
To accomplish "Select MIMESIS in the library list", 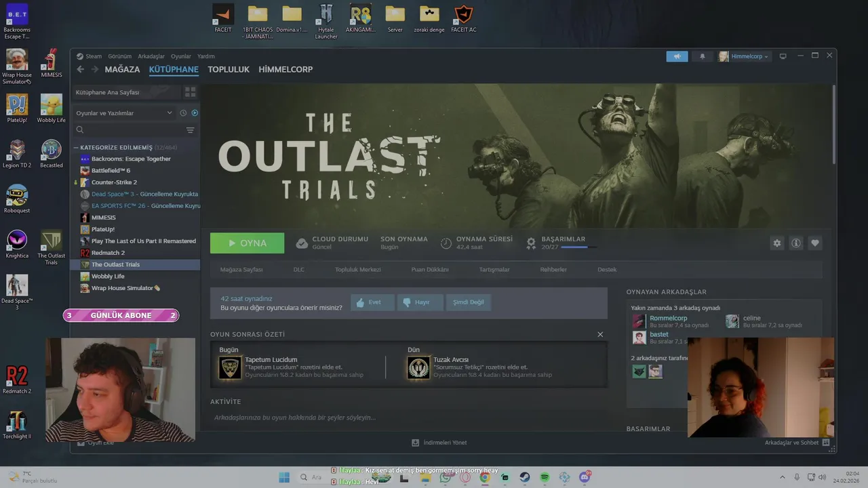I will (136, 218).
